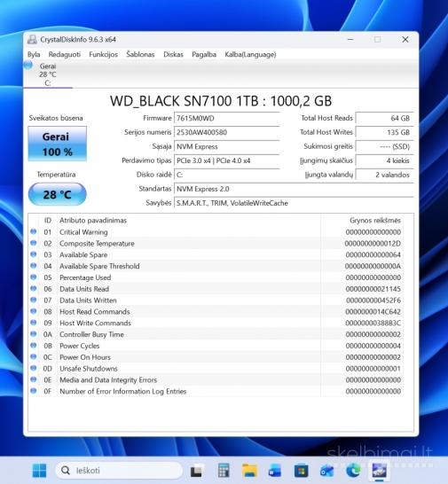Viewport: 448px width, 484px height.
Task: Click the status dot for Critical Warning
Action: tap(34, 231)
